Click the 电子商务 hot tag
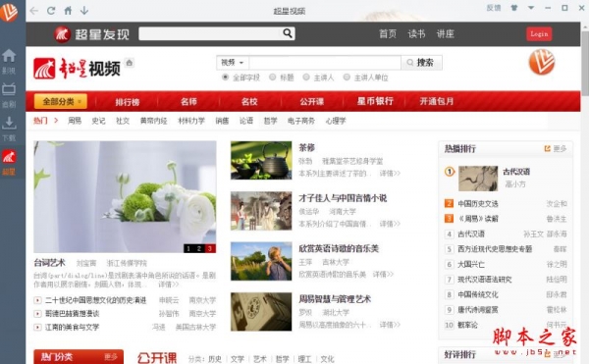 pyautogui.click(x=301, y=121)
